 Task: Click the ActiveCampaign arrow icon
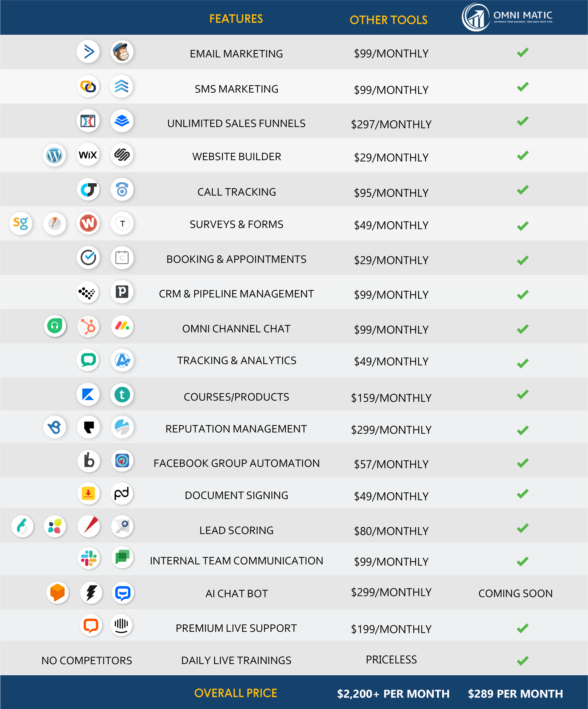click(x=88, y=52)
